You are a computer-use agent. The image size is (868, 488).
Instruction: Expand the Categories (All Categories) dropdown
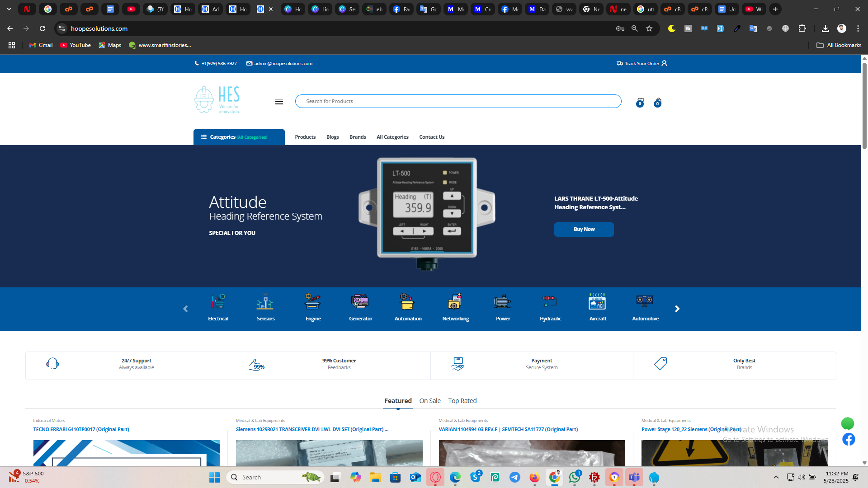[239, 137]
